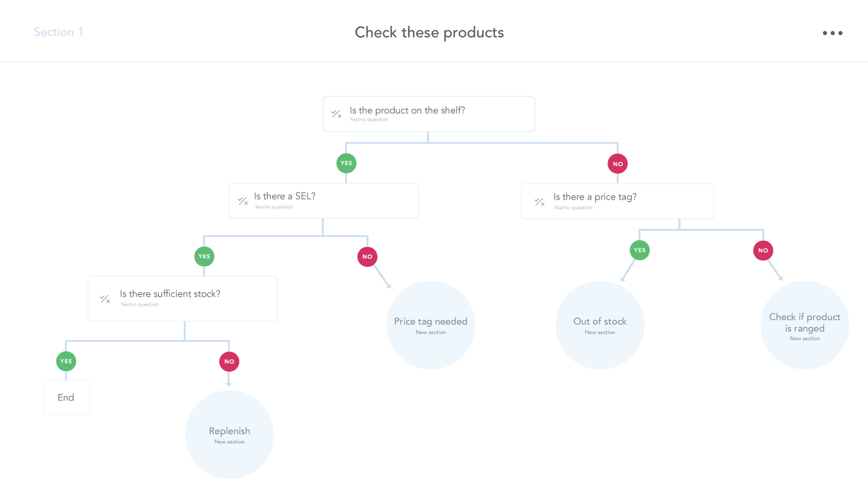868x488 pixels.
Task: Open 'Check if product is ranged' section node
Action: [804, 325]
